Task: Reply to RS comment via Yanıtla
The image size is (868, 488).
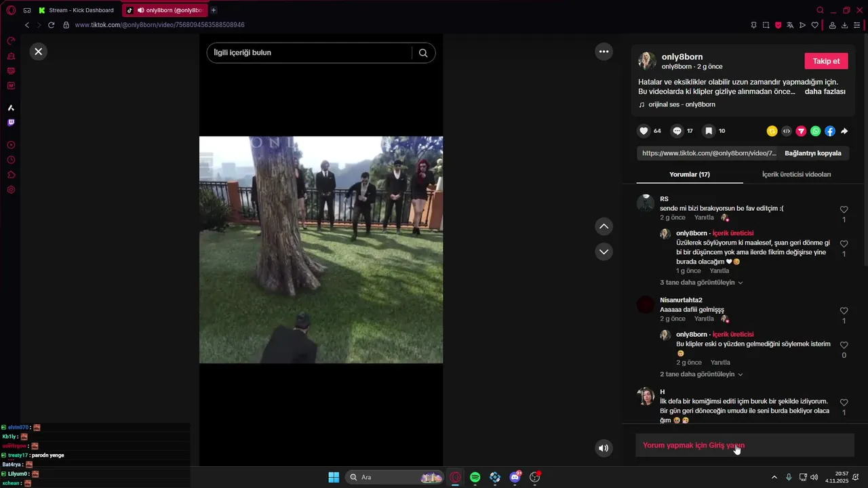Action: (704, 218)
